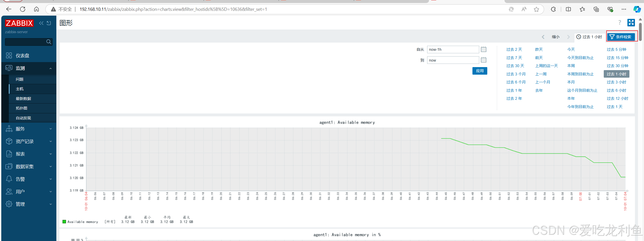
Task: Open browser settings and more menu
Action: 624,9
